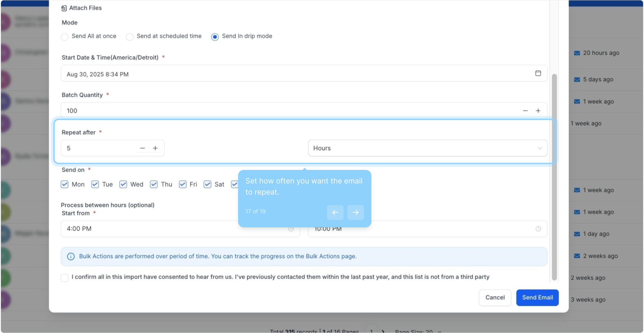This screenshot has height=333, width=644.
Task: Click the Attach Files paperclip icon
Action: [64, 8]
